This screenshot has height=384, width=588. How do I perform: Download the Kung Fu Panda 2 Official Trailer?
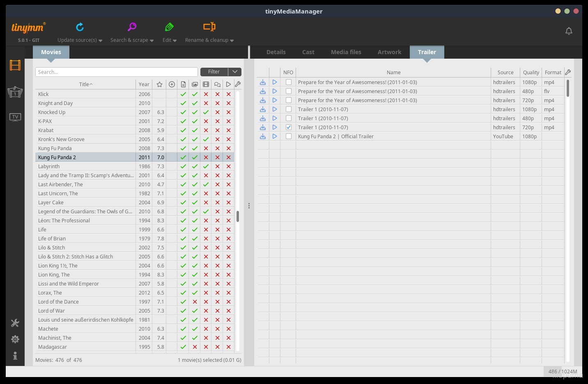point(263,136)
